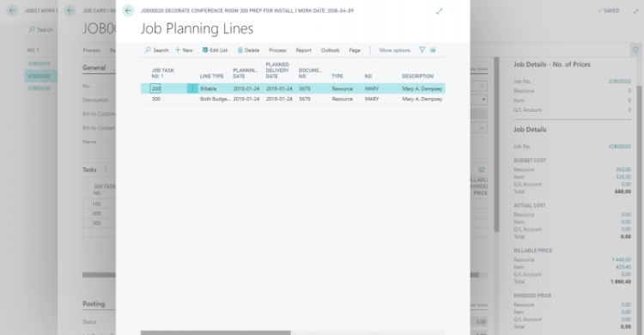Switch to Edit List mode
Screen dimensions: 644x335
(x=215, y=50)
